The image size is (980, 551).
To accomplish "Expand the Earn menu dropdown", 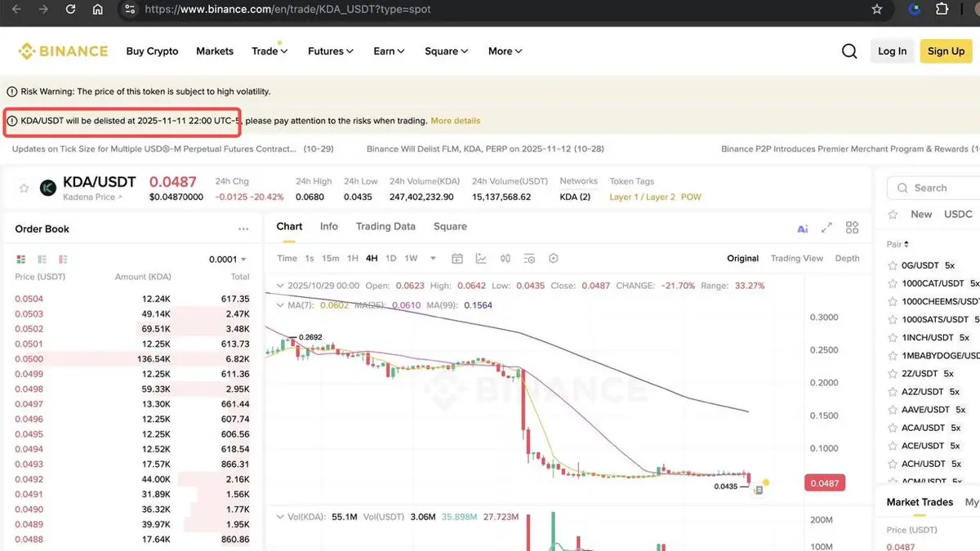I will (389, 51).
